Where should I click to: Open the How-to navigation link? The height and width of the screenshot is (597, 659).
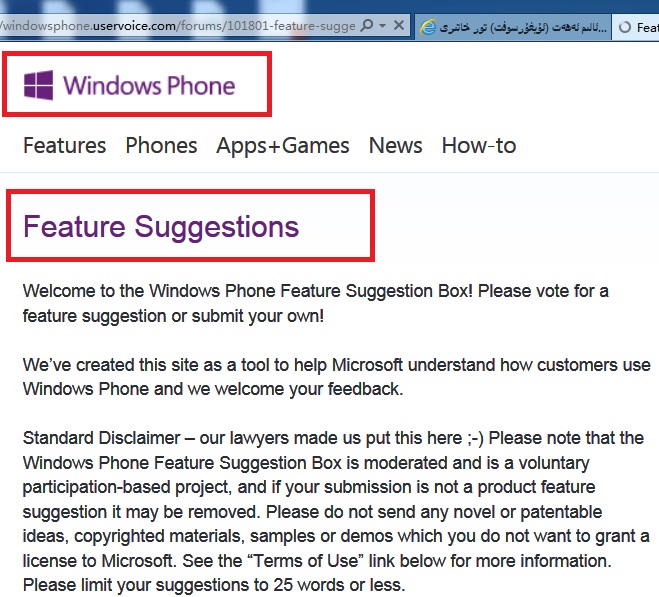click(x=479, y=146)
